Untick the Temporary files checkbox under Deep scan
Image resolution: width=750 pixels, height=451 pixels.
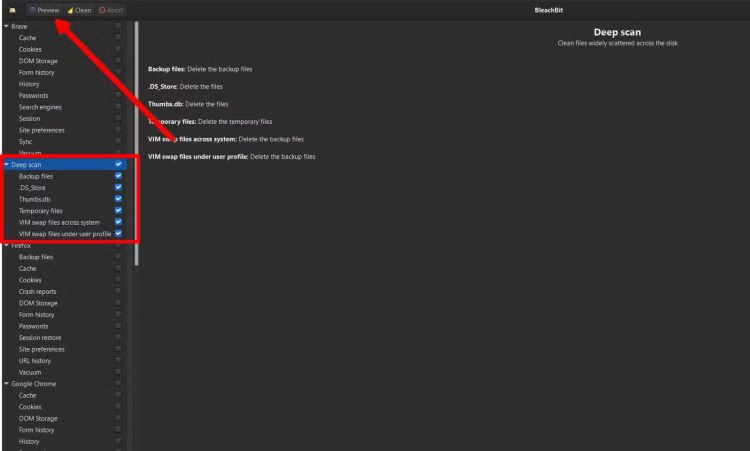coord(118,211)
